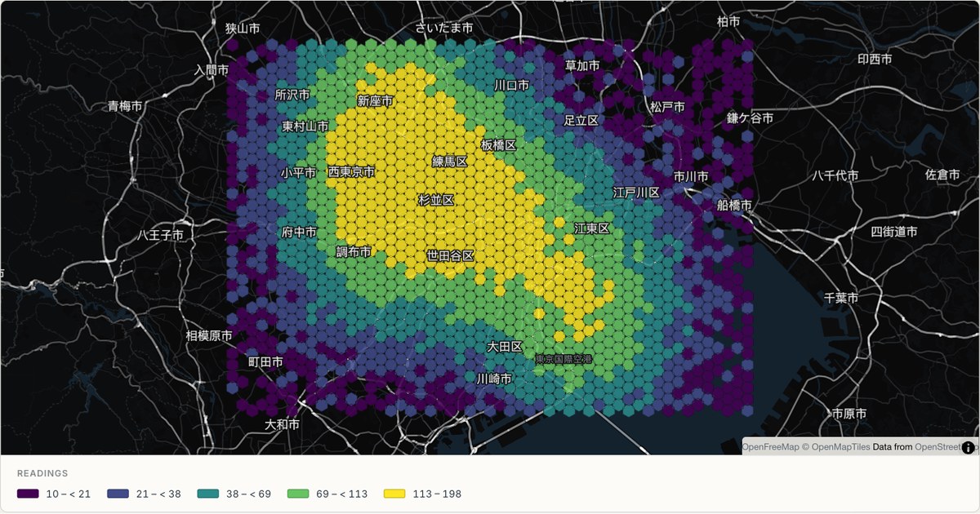This screenshot has height=514, width=980.
Task: Select the 西東京市 label on the map
Action: pos(351,172)
